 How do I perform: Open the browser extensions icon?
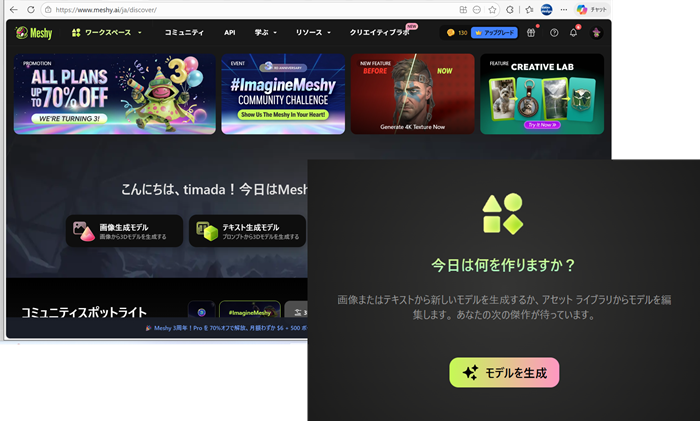tap(509, 9)
